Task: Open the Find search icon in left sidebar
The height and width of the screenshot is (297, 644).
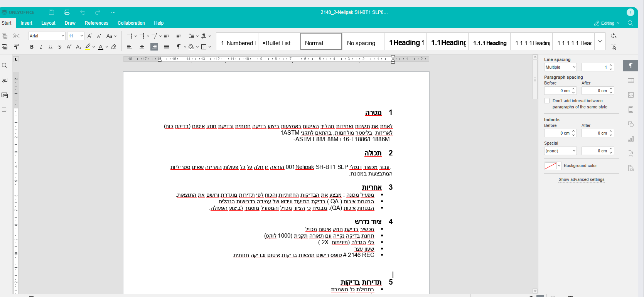Action: (5, 66)
